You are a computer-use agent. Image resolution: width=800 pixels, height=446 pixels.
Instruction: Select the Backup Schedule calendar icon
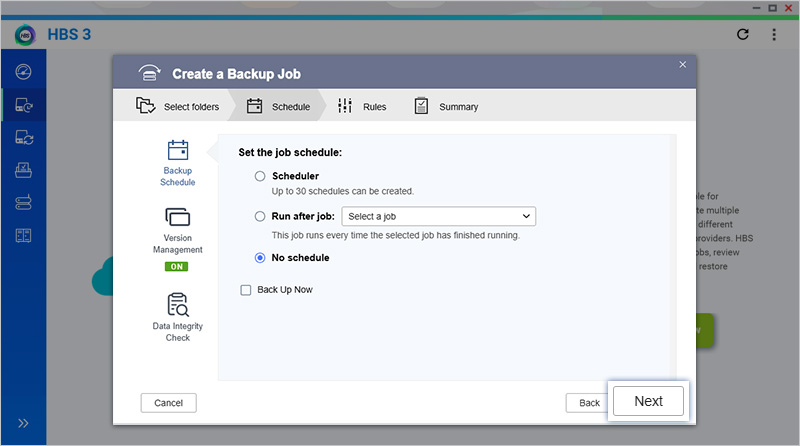(x=178, y=150)
